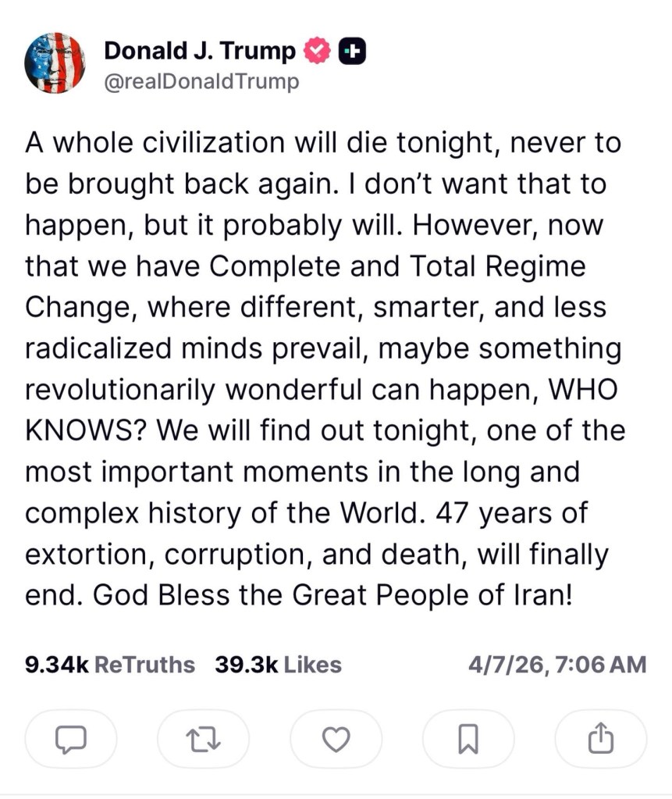Image resolution: width=672 pixels, height=799 pixels.
Task: Click the line starting "extortion, corruption"
Action: (316, 555)
